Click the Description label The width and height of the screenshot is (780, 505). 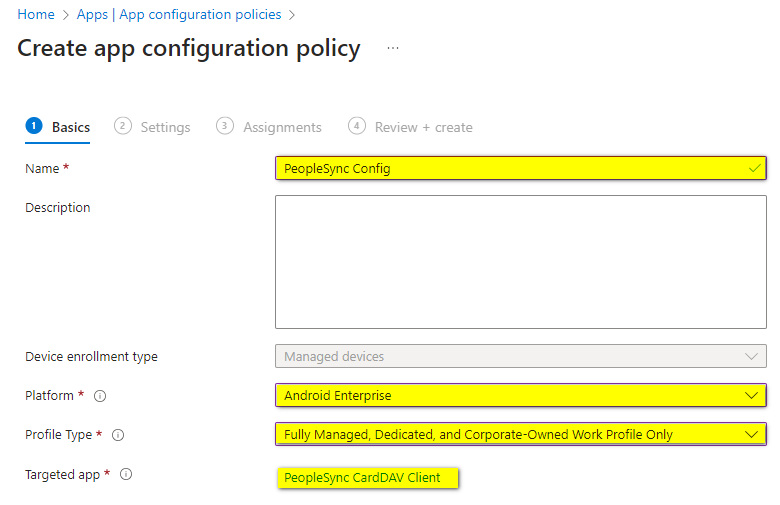58,207
